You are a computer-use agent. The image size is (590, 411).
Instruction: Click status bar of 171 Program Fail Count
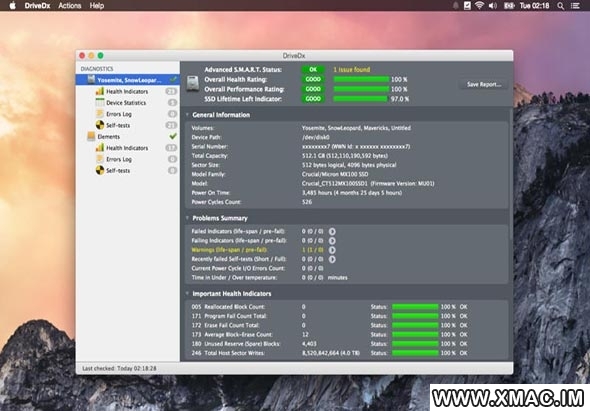(x=415, y=316)
